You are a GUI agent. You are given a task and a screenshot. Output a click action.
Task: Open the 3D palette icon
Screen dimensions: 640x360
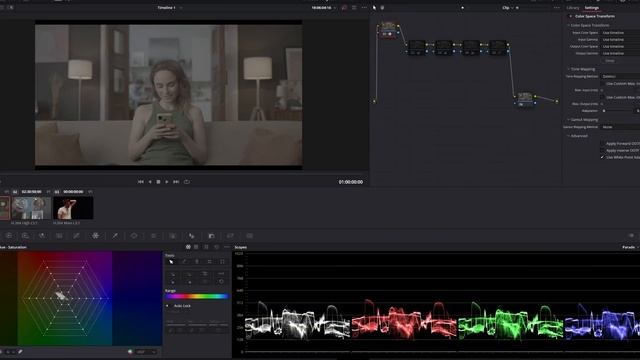click(x=249, y=236)
